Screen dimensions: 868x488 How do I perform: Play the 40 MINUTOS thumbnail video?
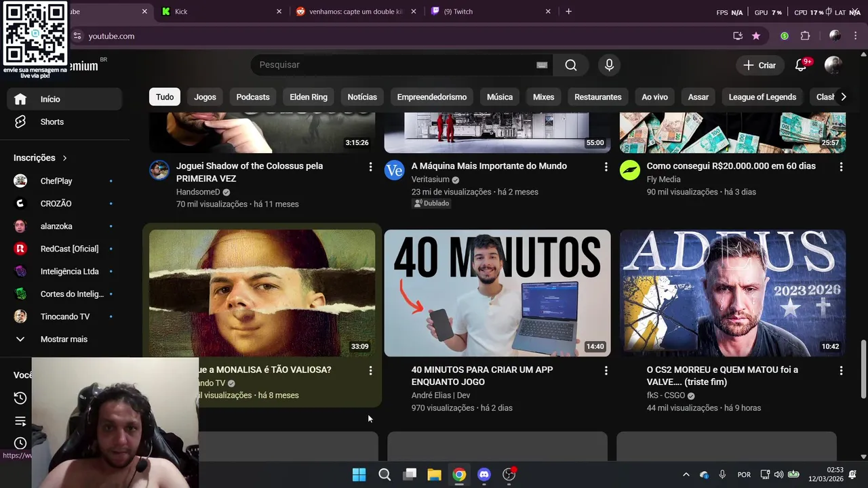[x=497, y=293]
